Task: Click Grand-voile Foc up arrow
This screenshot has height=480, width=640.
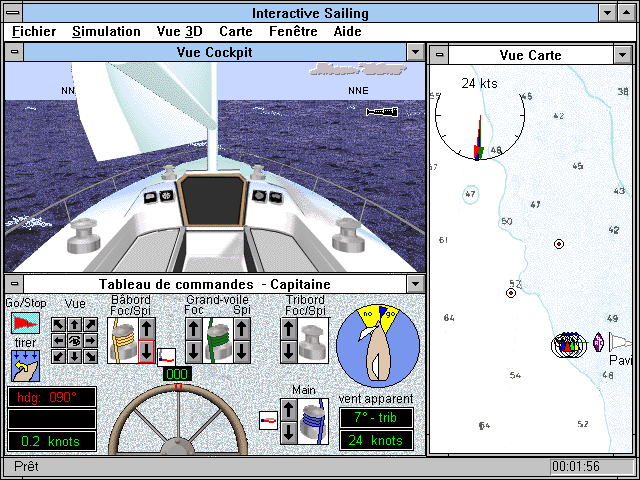Action: tap(194, 329)
